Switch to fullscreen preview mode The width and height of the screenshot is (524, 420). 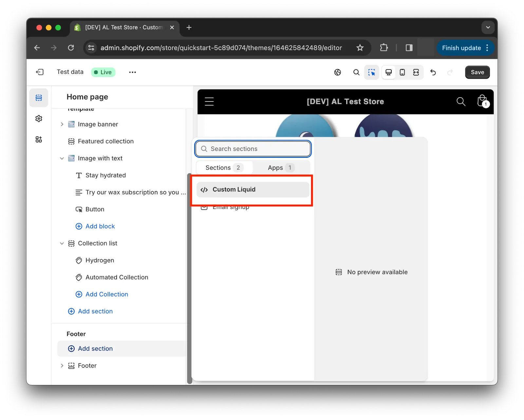click(x=416, y=72)
